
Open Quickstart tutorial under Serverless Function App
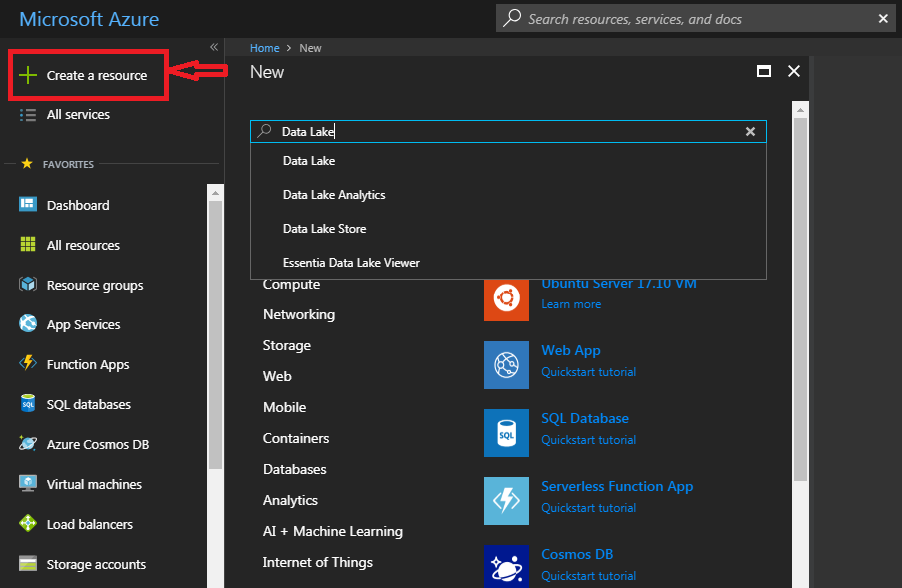[x=589, y=508]
